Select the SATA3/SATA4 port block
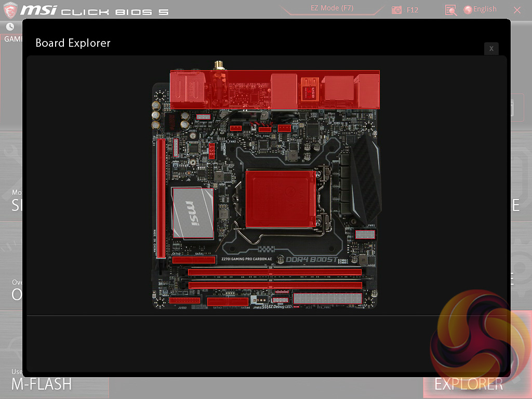Viewport: 532px width, 399px height. click(x=228, y=301)
